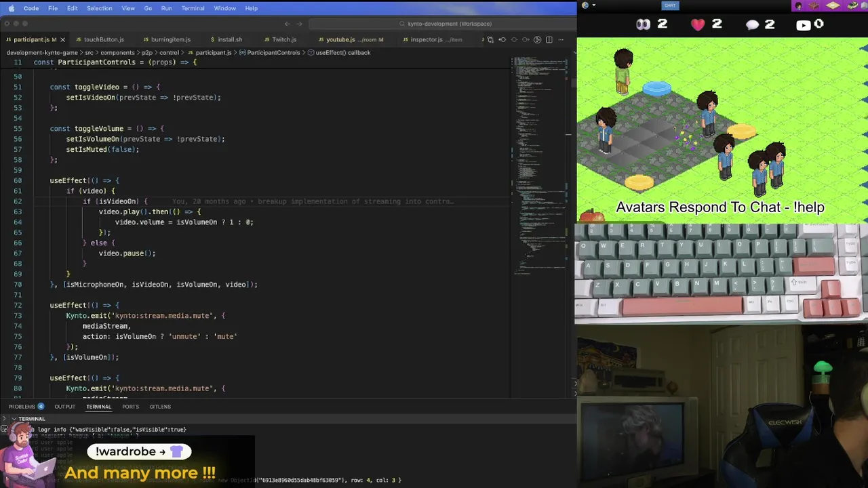Open the Terminal menu
868x488 pixels.
pos(193,8)
